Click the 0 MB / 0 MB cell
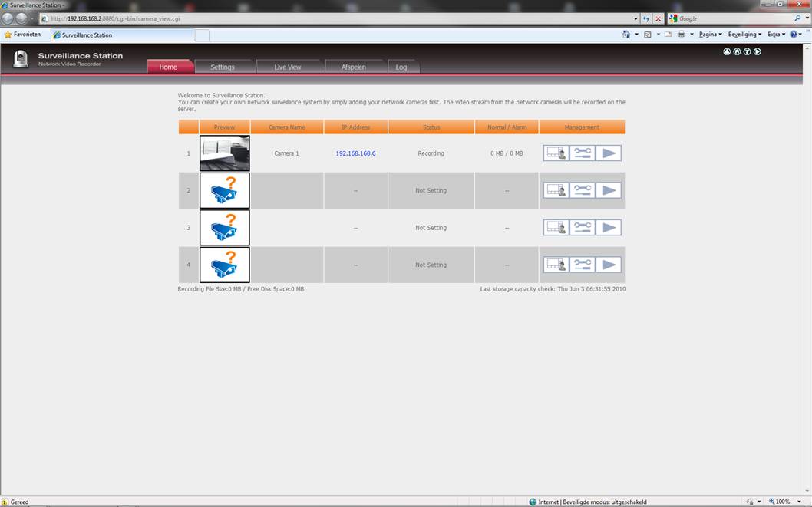The image size is (812, 507). click(x=507, y=153)
